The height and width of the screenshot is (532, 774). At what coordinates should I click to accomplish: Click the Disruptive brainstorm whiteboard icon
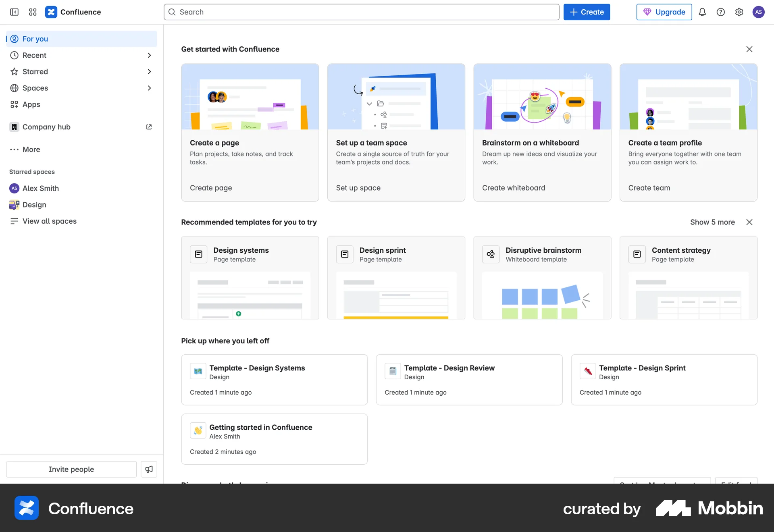pyautogui.click(x=491, y=254)
